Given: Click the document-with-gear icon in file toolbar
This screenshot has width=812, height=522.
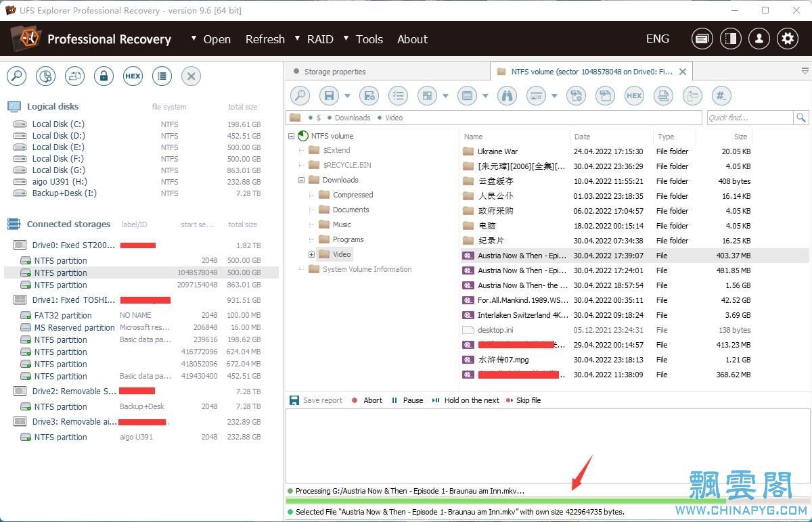Looking at the screenshot, I should pos(576,95).
